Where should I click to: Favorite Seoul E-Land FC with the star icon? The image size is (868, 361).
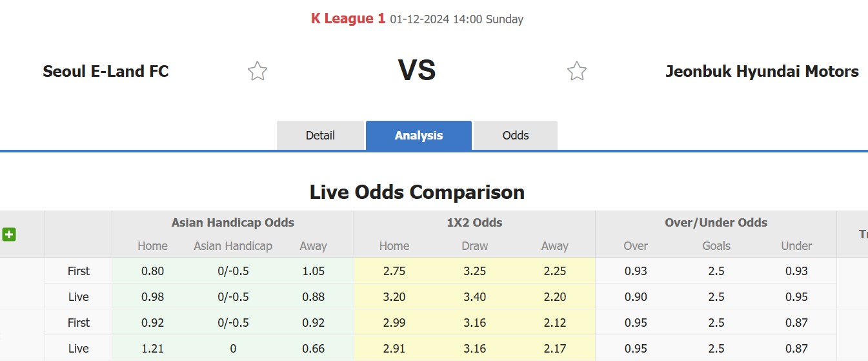pyautogui.click(x=257, y=71)
